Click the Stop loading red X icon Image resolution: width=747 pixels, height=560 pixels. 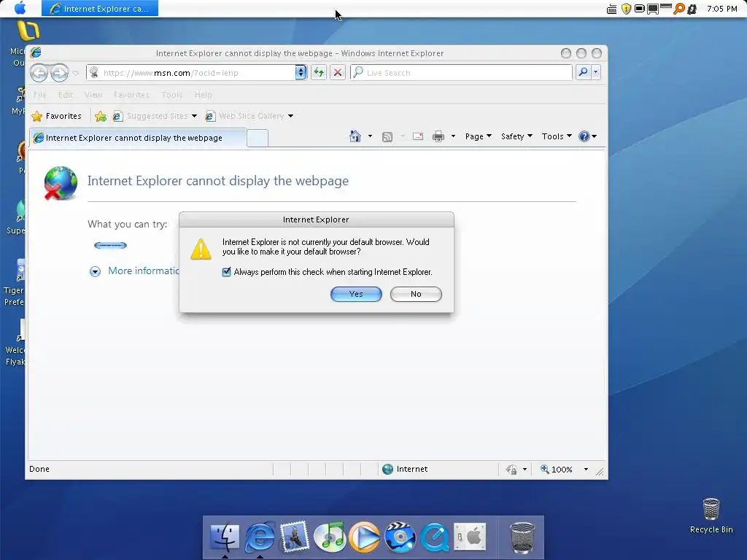click(x=338, y=72)
